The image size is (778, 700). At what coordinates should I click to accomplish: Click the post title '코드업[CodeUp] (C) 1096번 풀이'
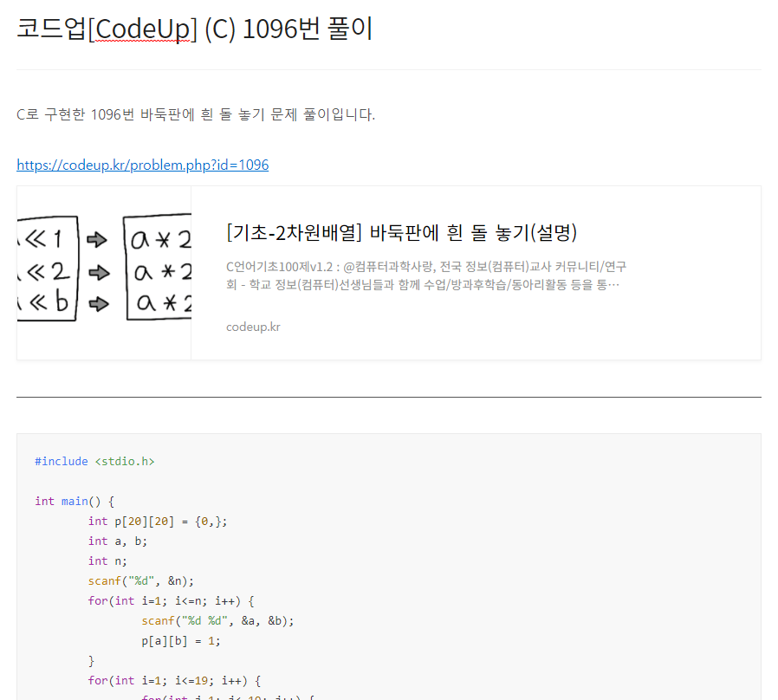pos(194,29)
